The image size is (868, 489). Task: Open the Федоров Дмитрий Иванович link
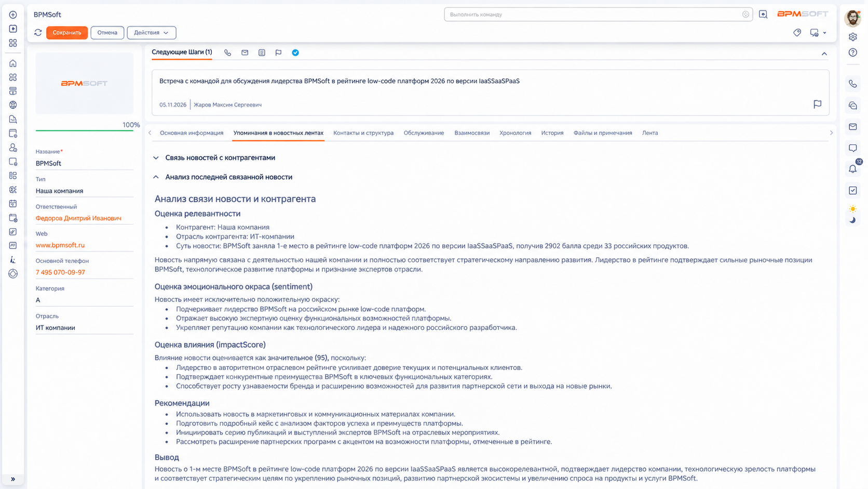tap(78, 218)
